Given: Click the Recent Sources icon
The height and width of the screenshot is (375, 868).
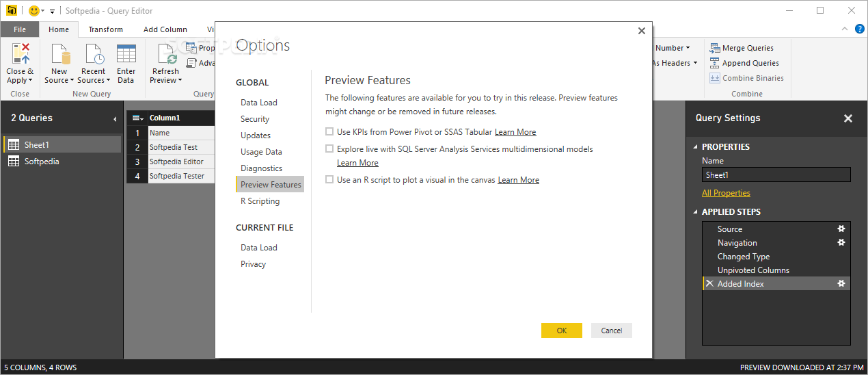Looking at the screenshot, I should [x=94, y=53].
